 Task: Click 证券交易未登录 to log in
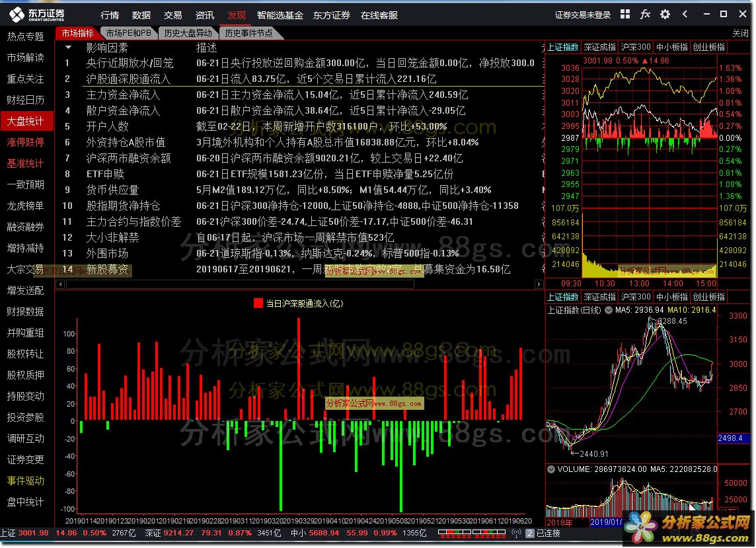(x=582, y=15)
